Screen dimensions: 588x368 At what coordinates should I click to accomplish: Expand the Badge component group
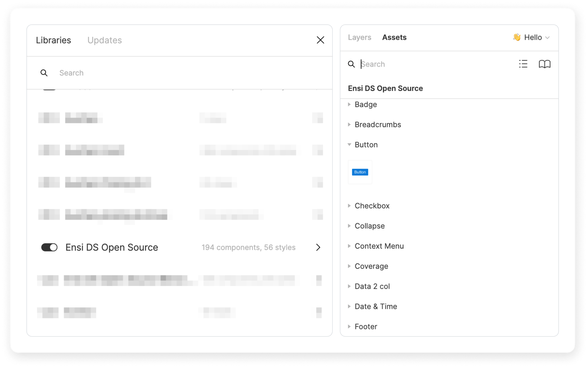pyautogui.click(x=349, y=105)
